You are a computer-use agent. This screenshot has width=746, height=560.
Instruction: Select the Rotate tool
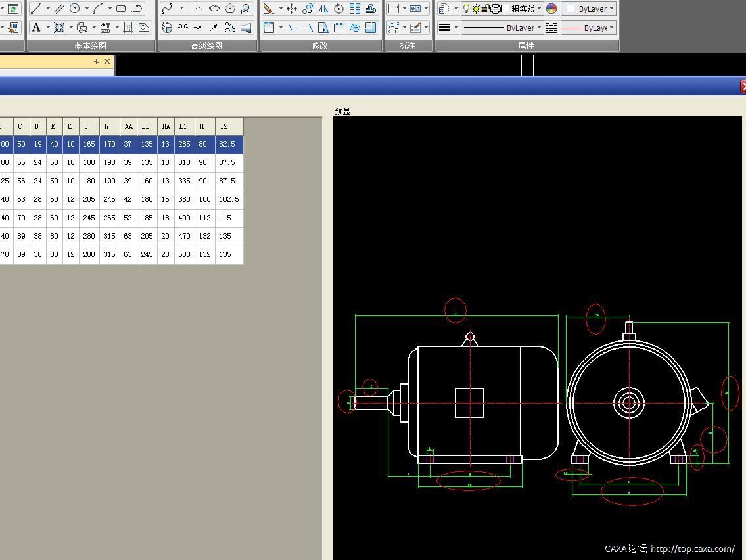pos(339,9)
